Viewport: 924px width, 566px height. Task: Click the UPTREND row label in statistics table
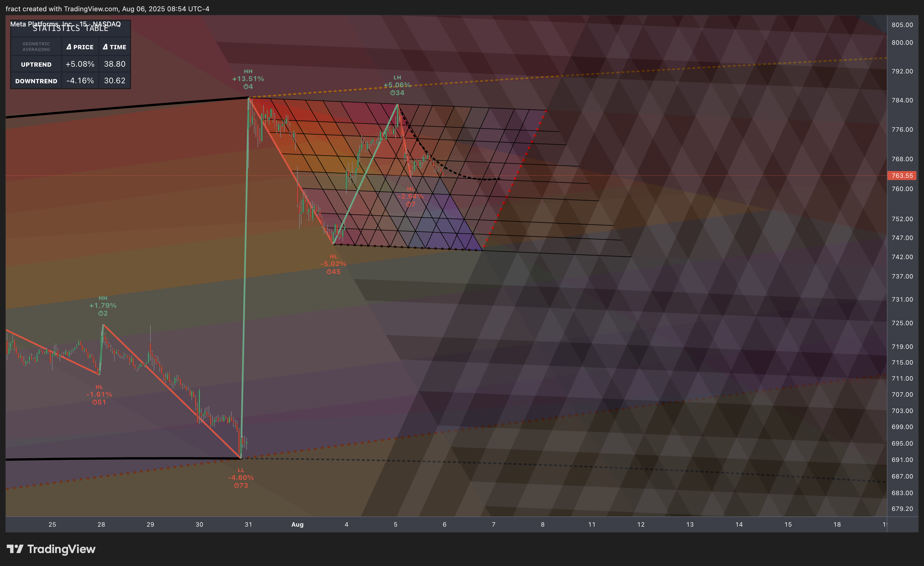click(x=36, y=64)
